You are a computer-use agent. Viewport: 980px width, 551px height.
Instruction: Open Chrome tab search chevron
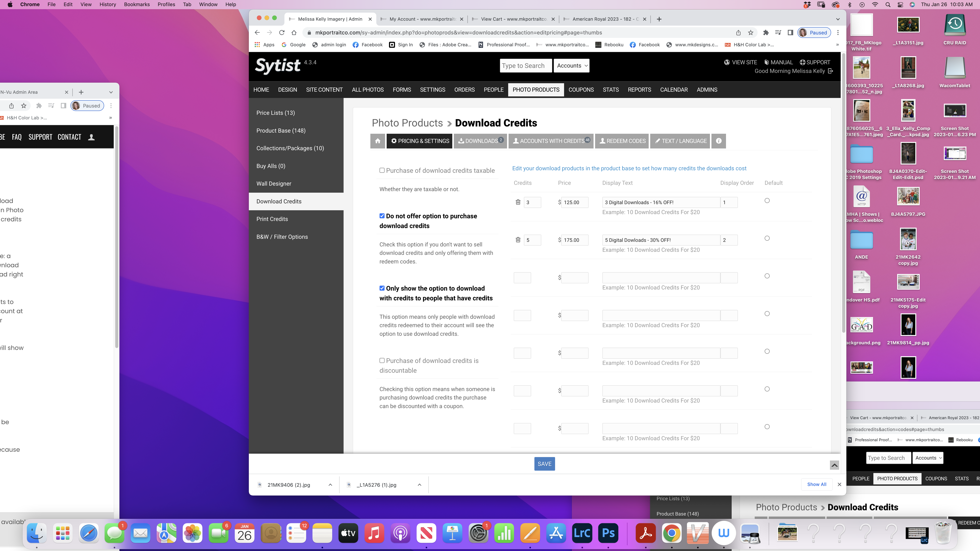[x=837, y=19]
